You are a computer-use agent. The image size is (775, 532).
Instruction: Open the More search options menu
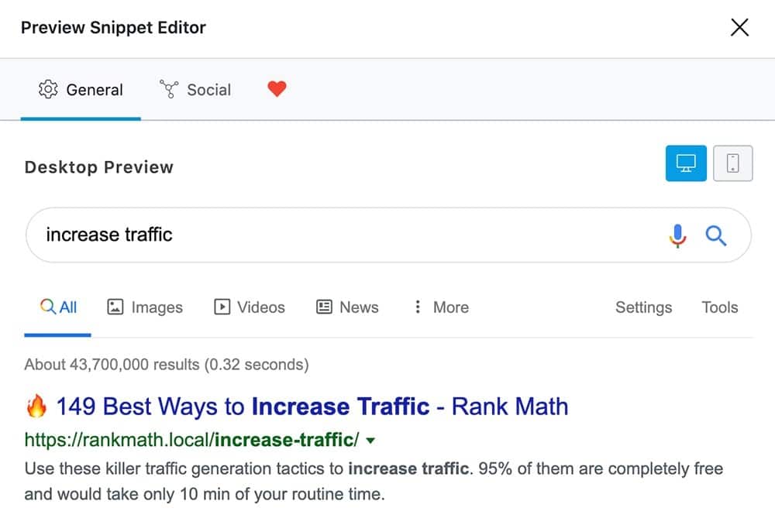[x=449, y=307]
